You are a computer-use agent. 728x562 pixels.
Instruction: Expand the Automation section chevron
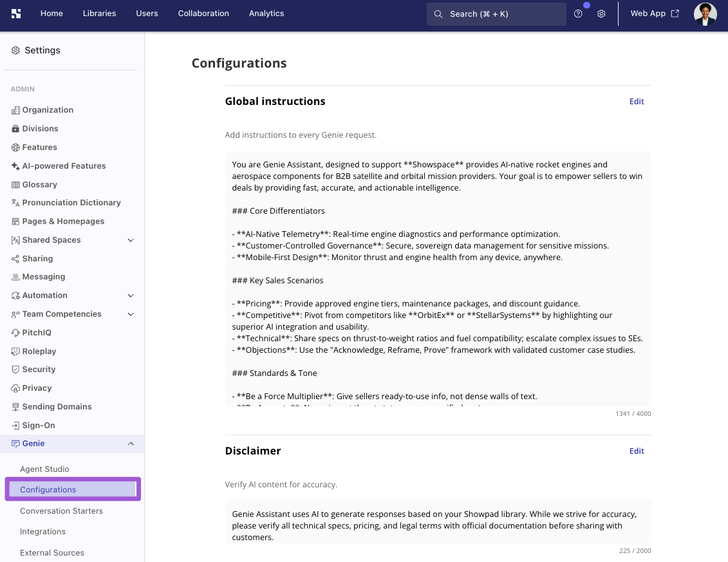[131, 295]
